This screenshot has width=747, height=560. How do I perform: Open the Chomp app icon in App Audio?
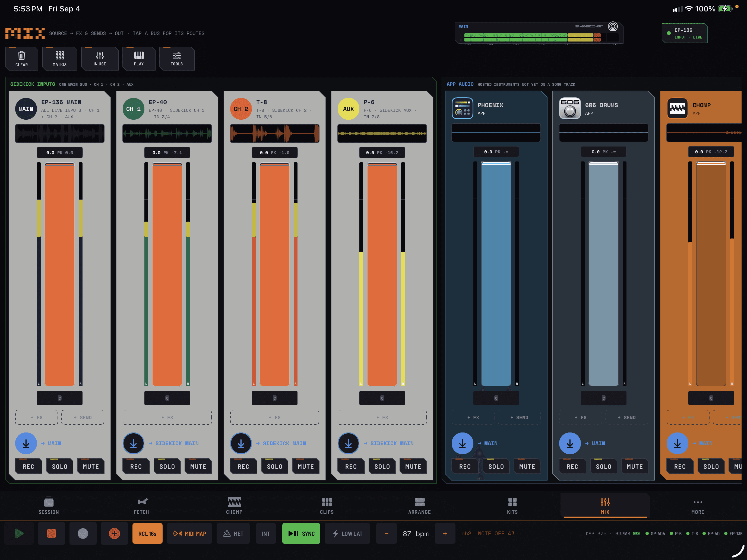(x=677, y=108)
